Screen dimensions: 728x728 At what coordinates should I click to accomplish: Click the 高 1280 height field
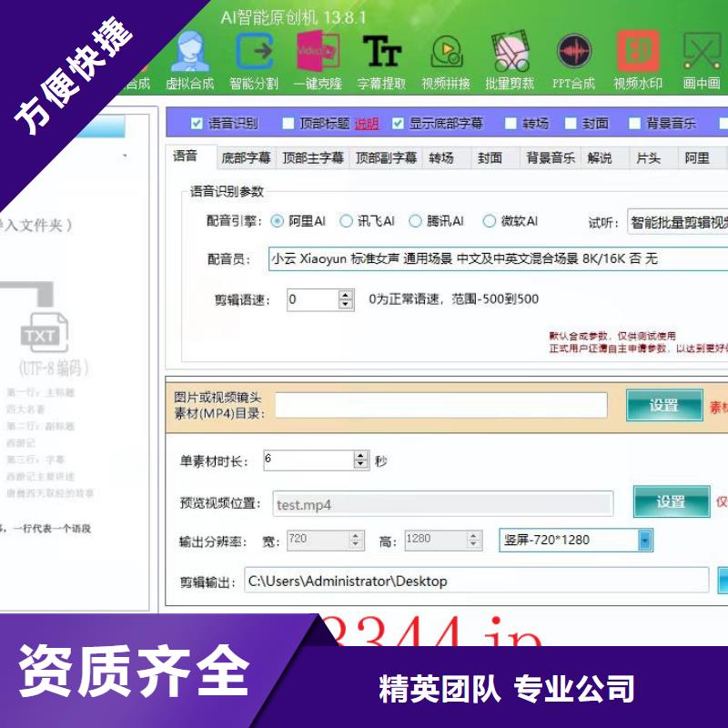pos(437,540)
